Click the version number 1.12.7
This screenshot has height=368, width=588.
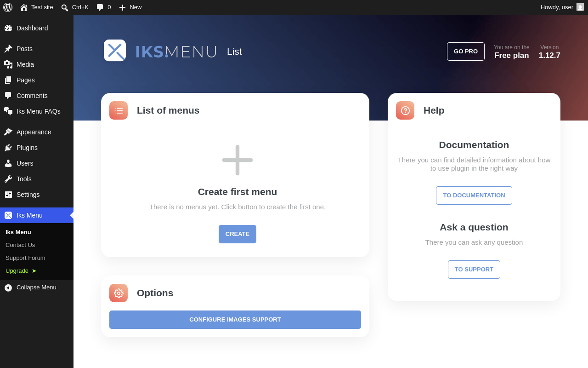tap(549, 56)
